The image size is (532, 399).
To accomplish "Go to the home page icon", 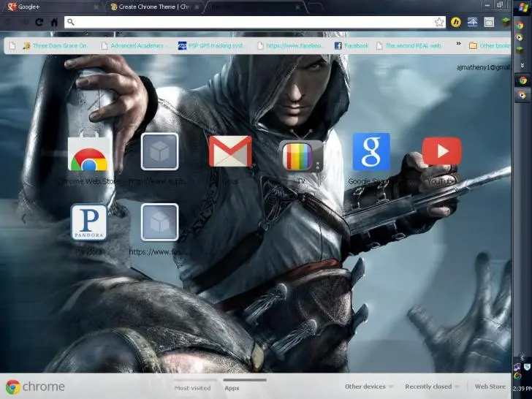I will pyautogui.click(x=54, y=22).
